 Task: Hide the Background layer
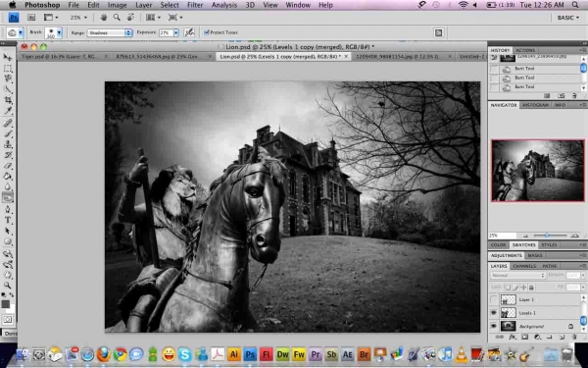[x=494, y=326]
